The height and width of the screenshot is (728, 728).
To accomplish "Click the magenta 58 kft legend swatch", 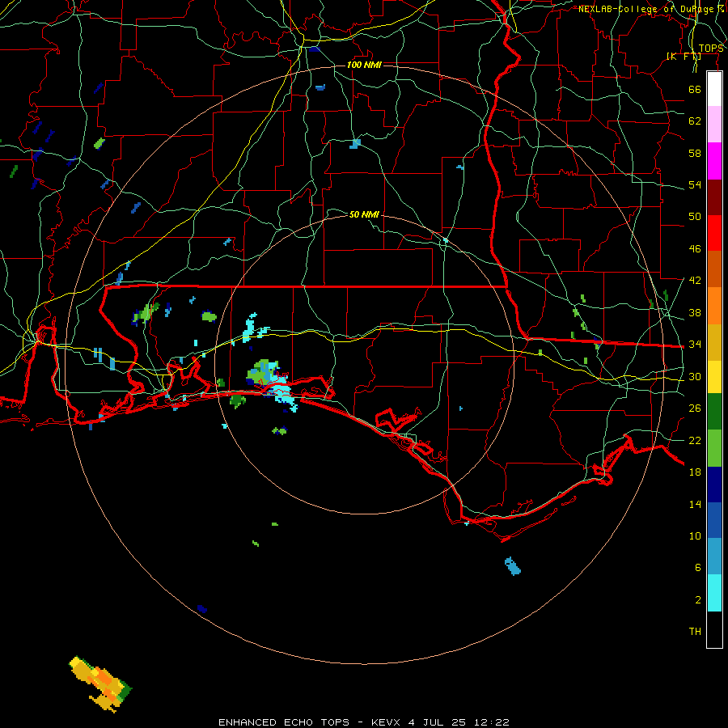I will coord(714,161).
